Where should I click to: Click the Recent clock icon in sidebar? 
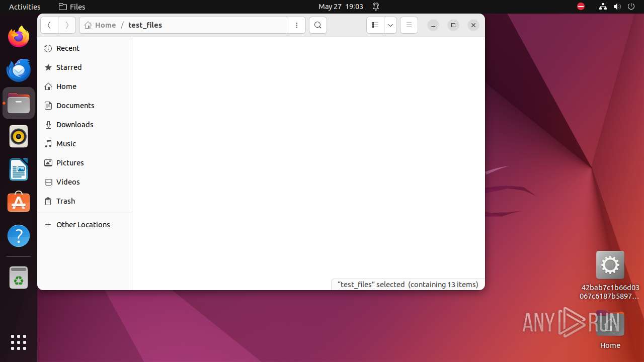tap(48, 48)
